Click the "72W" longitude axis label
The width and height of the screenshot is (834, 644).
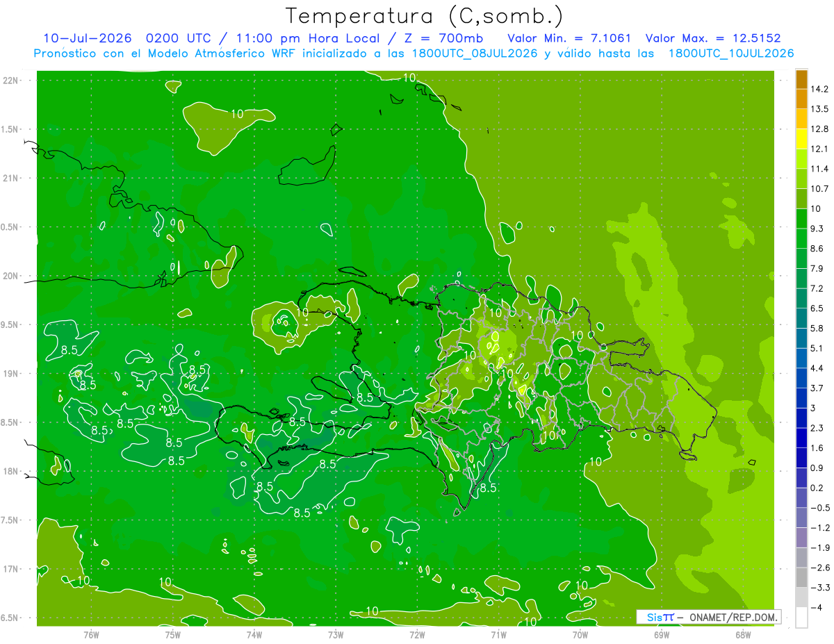417,634
